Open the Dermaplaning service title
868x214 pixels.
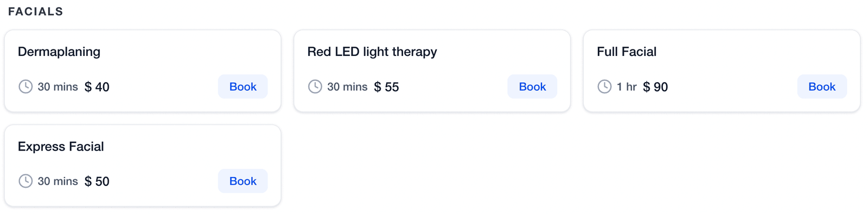[59, 52]
